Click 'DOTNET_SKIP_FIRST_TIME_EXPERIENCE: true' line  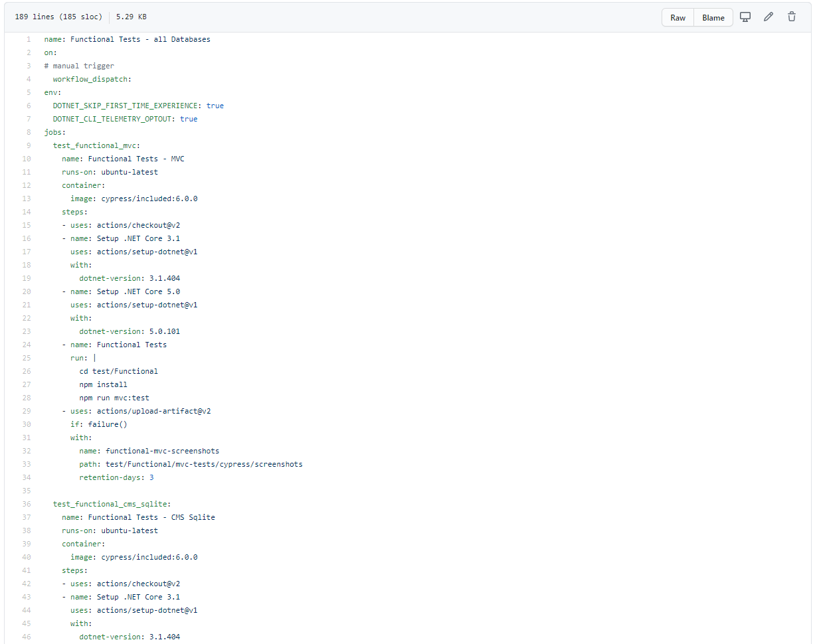pyautogui.click(x=138, y=106)
